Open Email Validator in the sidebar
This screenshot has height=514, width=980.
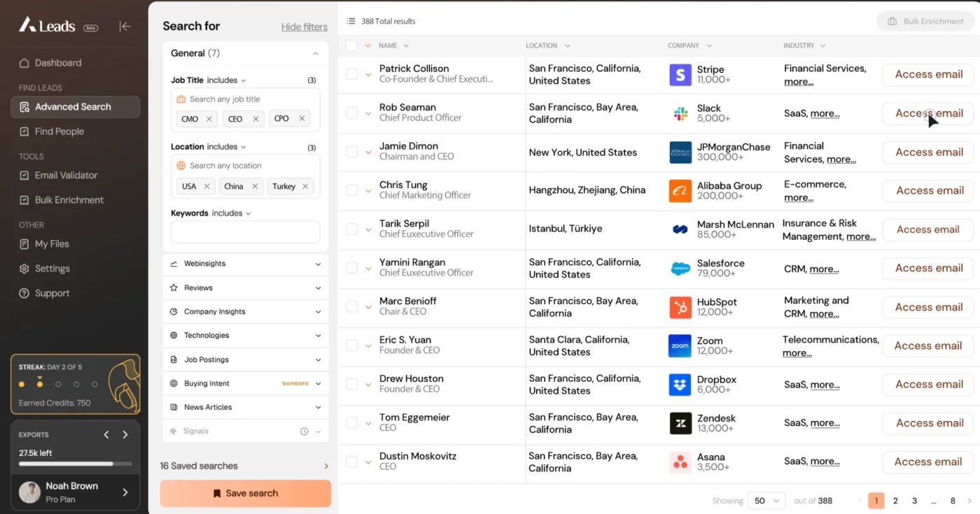tap(66, 176)
